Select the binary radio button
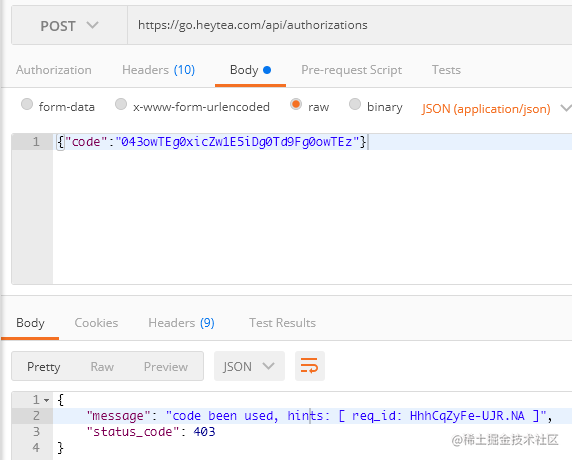572x460 pixels. pyautogui.click(x=355, y=104)
